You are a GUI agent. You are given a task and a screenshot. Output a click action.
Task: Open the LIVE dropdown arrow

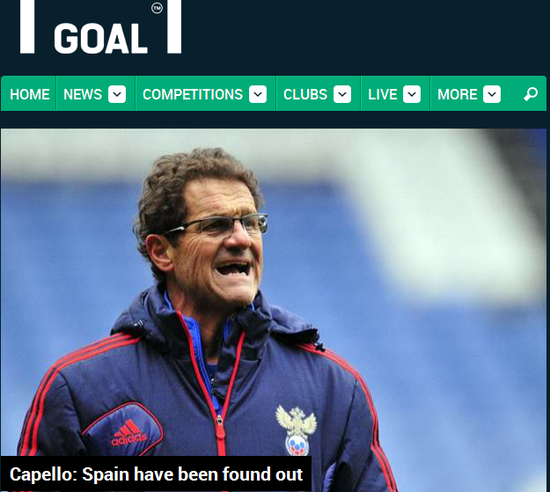pos(412,94)
